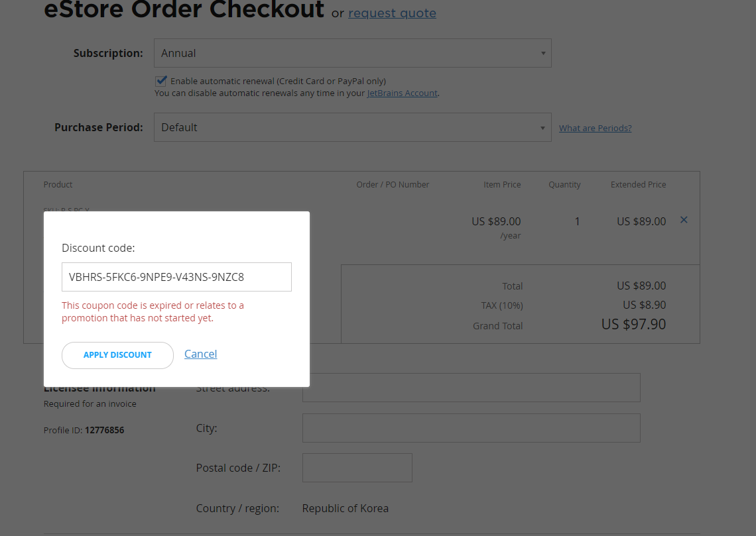
Task: Click the Product column header
Action: tap(58, 184)
